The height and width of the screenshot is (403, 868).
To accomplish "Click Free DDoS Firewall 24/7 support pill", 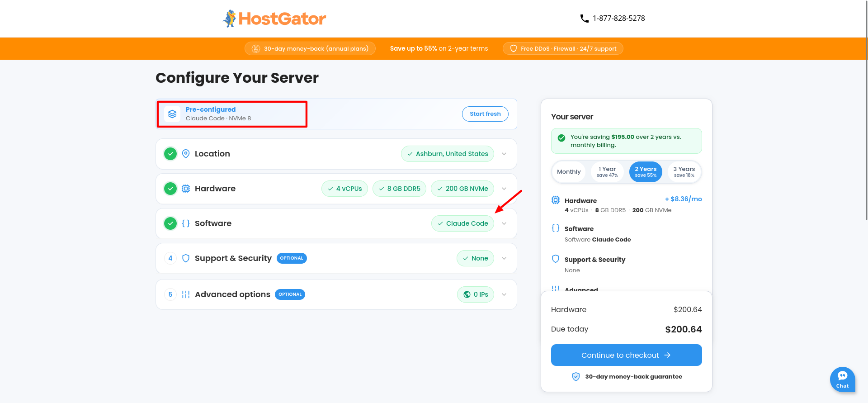I will click(563, 49).
